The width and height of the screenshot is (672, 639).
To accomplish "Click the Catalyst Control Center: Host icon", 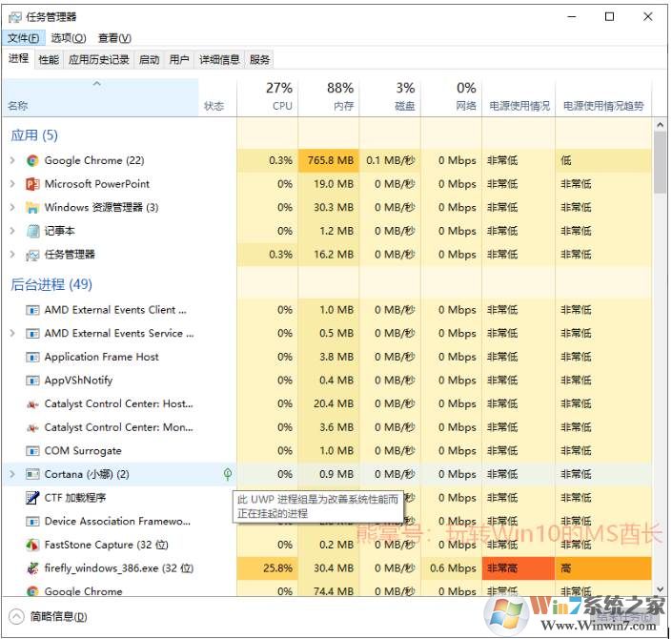I will 32,404.
